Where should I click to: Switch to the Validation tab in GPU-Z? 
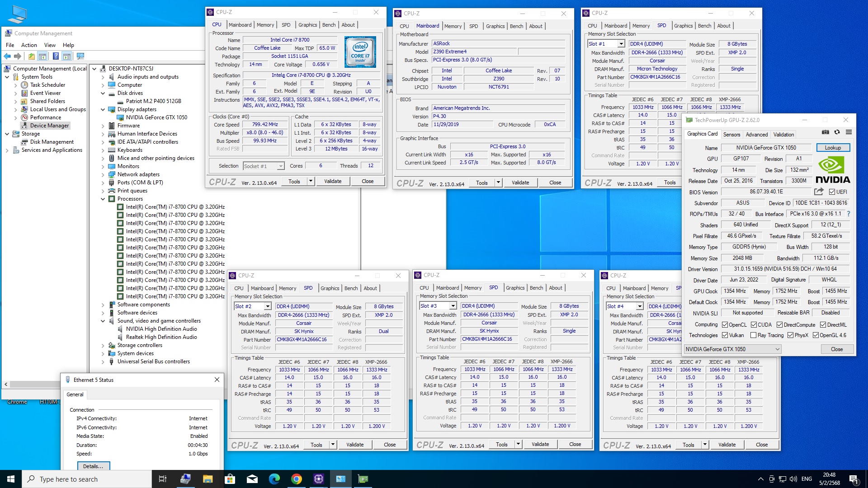pos(783,135)
